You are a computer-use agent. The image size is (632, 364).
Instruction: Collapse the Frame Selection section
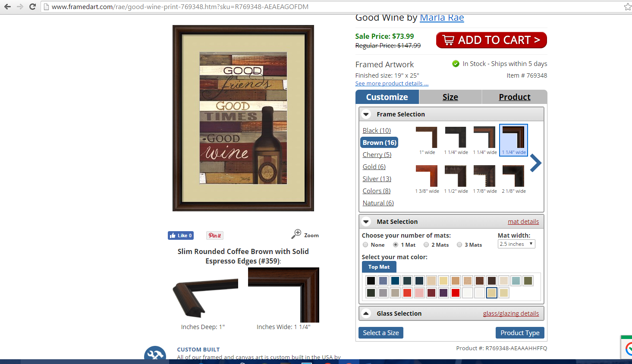366,114
